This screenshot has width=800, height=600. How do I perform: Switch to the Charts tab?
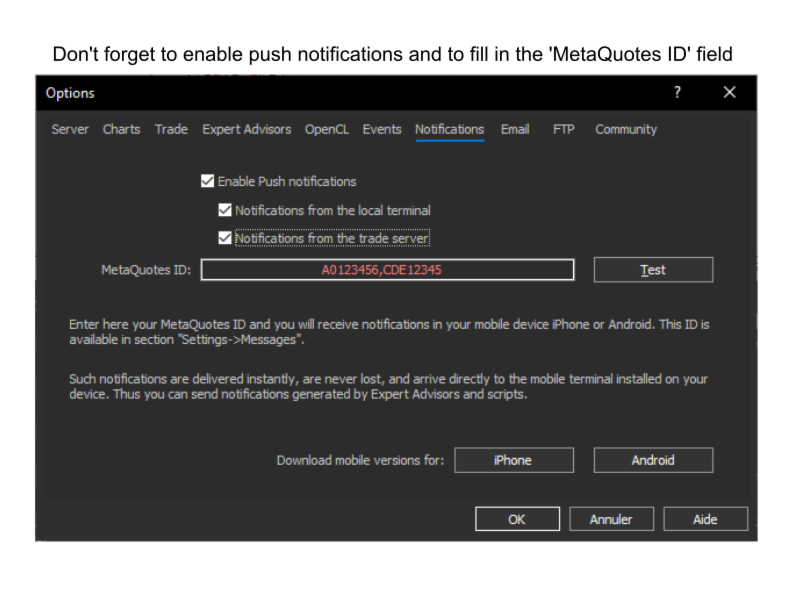point(121,130)
